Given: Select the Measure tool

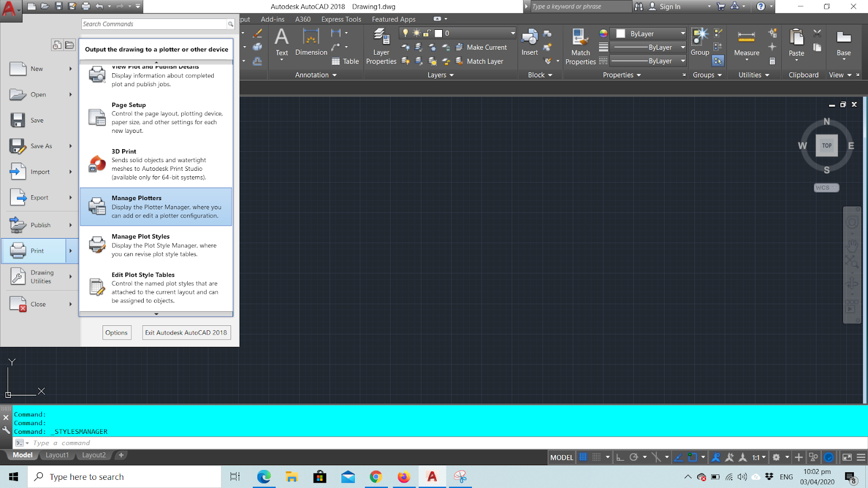Looking at the screenshot, I should point(746,43).
